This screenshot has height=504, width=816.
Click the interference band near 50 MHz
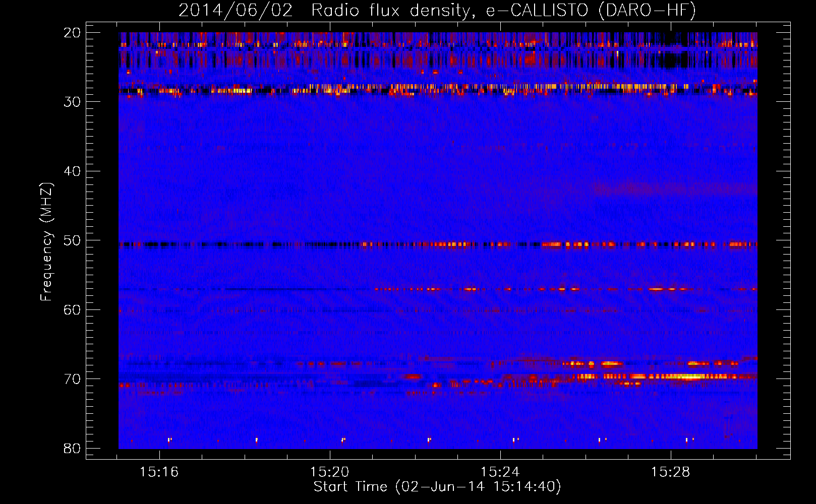pyautogui.click(x=438, y=244)
